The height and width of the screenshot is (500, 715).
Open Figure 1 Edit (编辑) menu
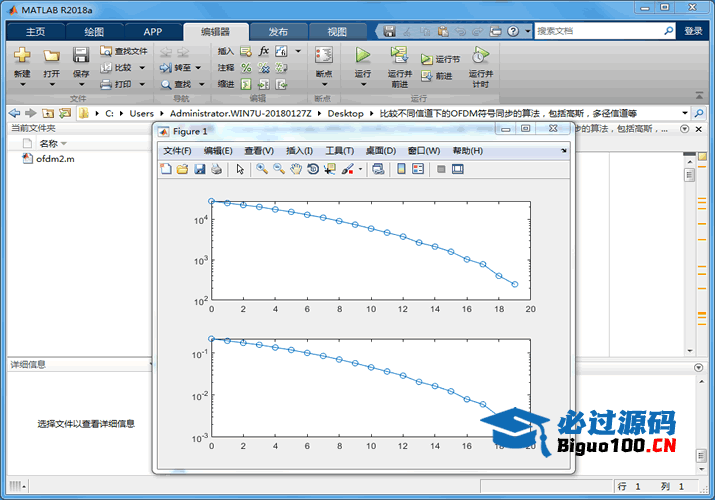click(218, 151)
